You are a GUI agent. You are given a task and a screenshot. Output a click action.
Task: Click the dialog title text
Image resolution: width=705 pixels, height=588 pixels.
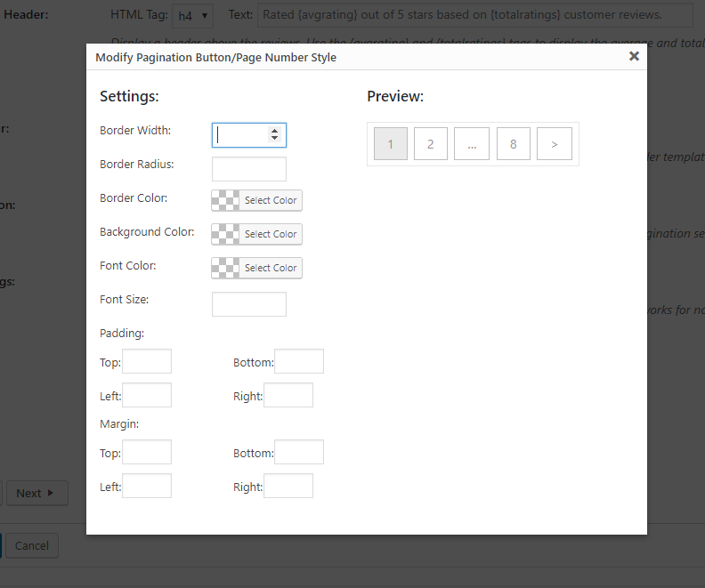tap(215, 58)
